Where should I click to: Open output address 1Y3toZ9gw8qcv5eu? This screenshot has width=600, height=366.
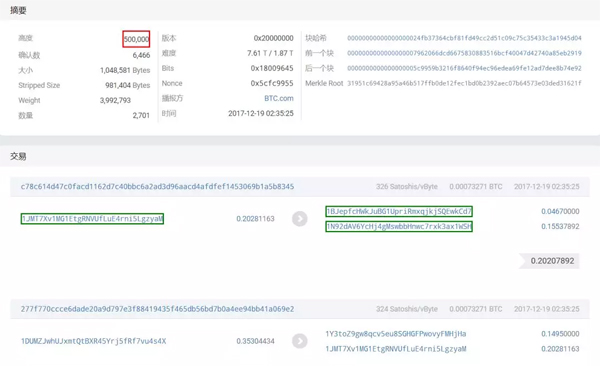tap(396, 334)
